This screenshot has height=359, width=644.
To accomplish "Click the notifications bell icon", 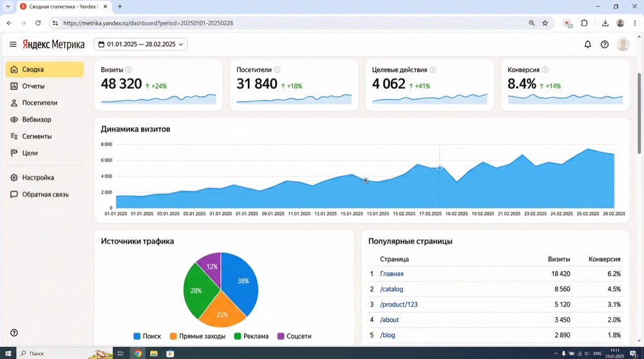I will [x=587, y=44].
